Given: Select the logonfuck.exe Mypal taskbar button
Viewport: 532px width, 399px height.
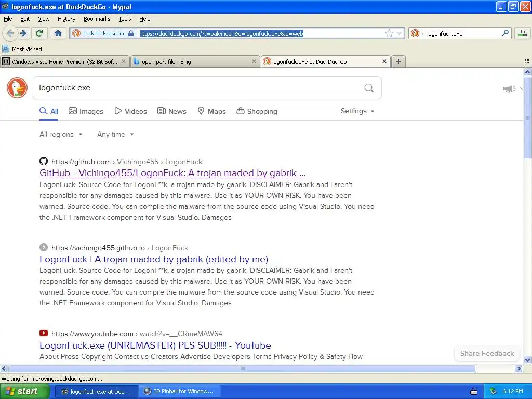Looking at the screenshot, I should point(96,391).
